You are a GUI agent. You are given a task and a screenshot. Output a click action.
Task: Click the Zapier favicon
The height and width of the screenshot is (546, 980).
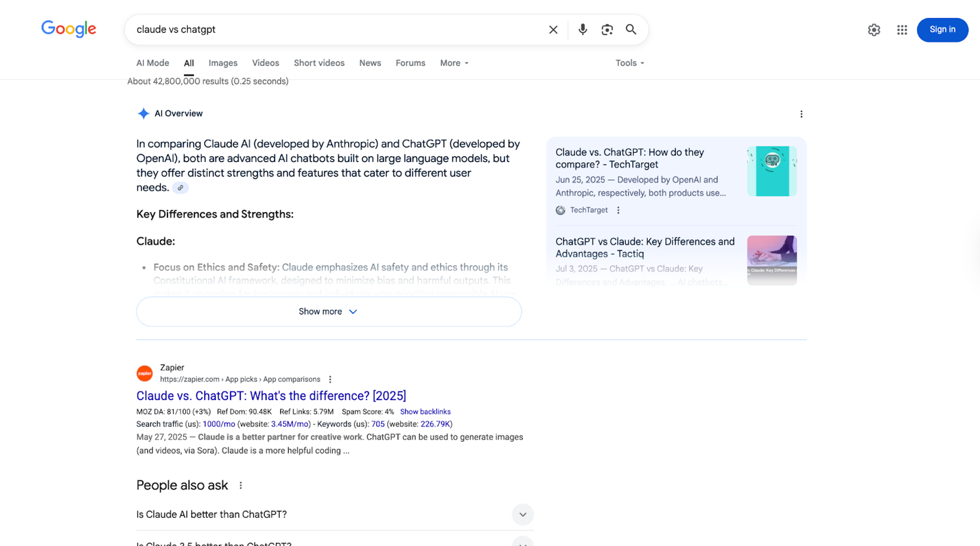pyautogui.click(x=144, y=373)
